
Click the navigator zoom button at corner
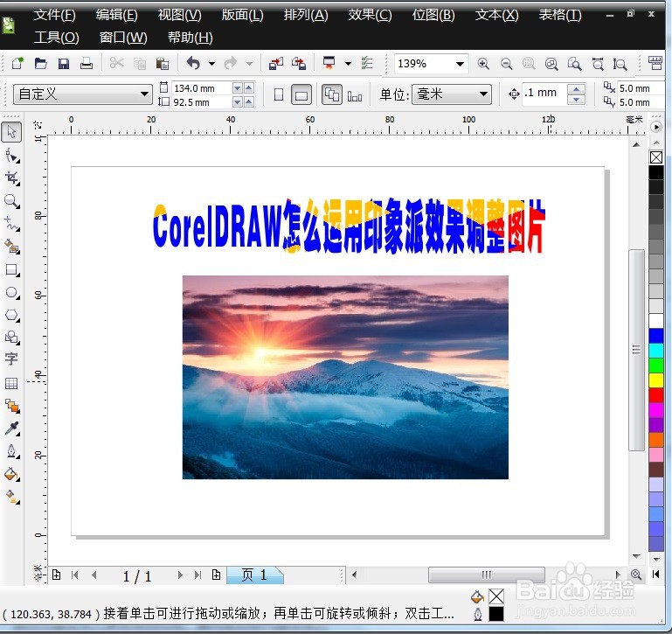(x=636, y=575)
